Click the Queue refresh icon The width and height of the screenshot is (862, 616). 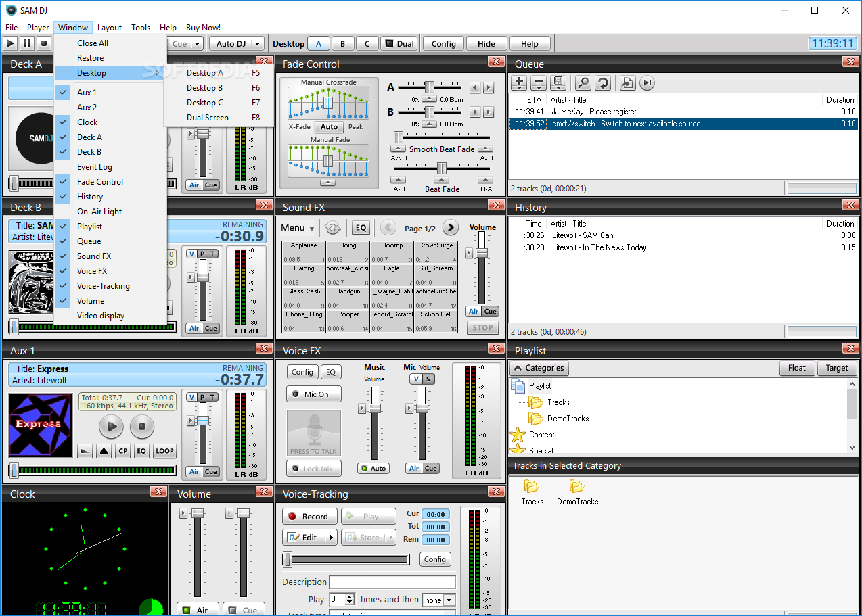[x=603, y=83]
